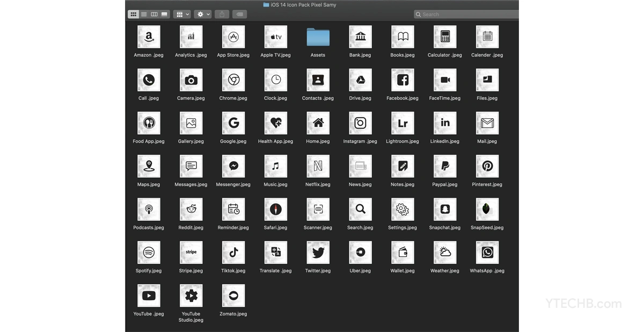Switch to column view in toolbar
644x332 pixels.
pos(154,15)
